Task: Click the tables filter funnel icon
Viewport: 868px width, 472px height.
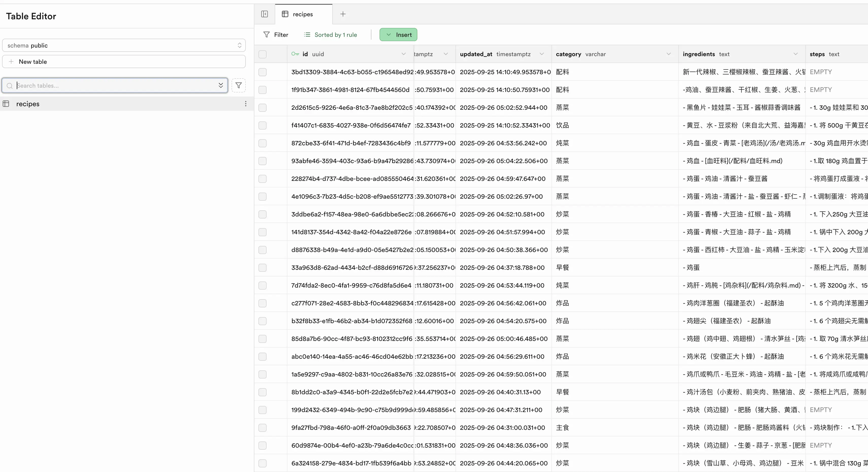Action: [x=239, y=85]
